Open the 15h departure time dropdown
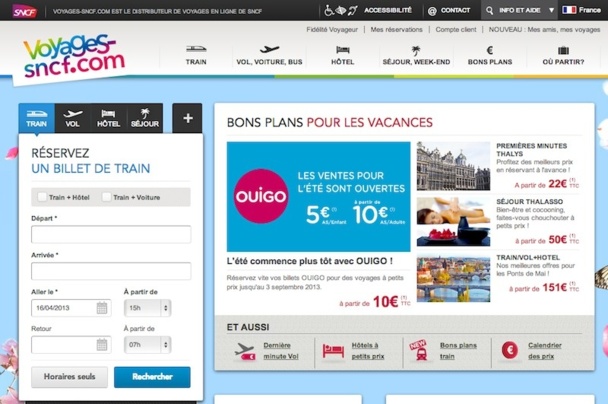The height and width of the screenshot is (404, 608). pyautogui.click(x=147, y=308)
